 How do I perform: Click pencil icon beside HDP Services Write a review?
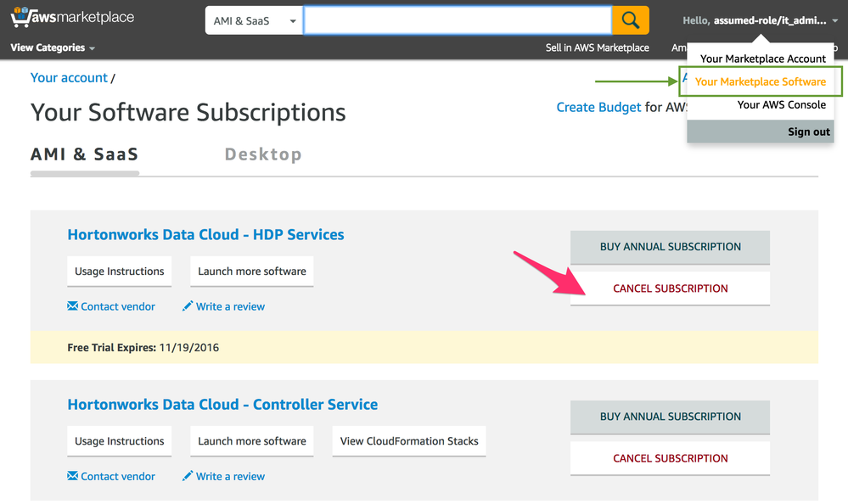pyautogui.click(x=188, y=306)
